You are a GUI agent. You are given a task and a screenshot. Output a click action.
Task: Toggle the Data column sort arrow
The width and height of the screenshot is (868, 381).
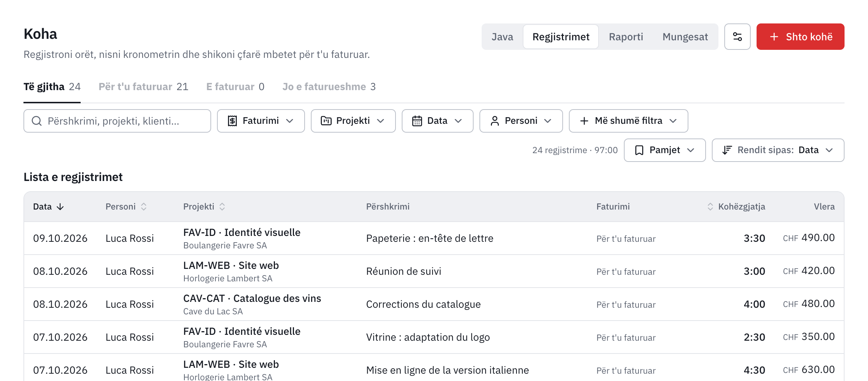click(x=60, y=207)
